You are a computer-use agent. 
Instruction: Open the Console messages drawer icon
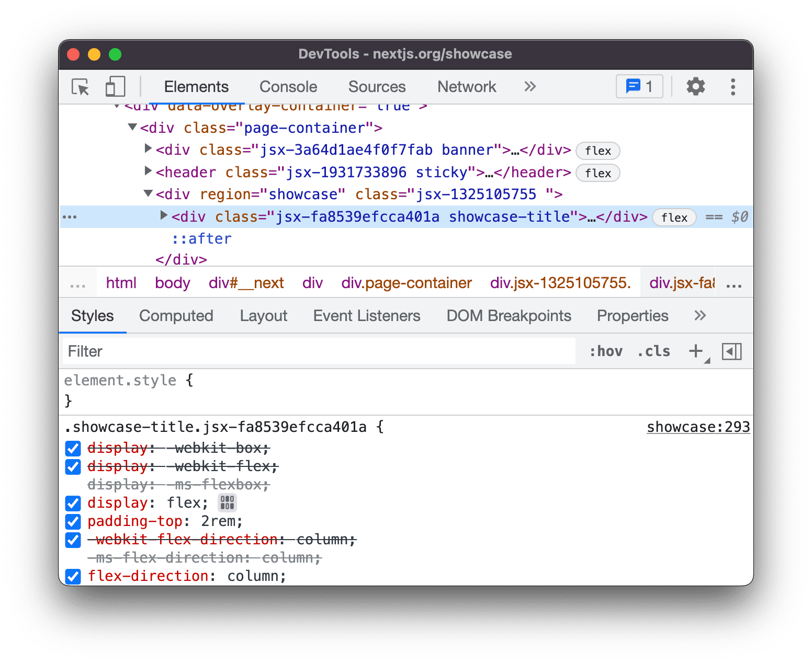pyautogui.click(x=639, y=86)
